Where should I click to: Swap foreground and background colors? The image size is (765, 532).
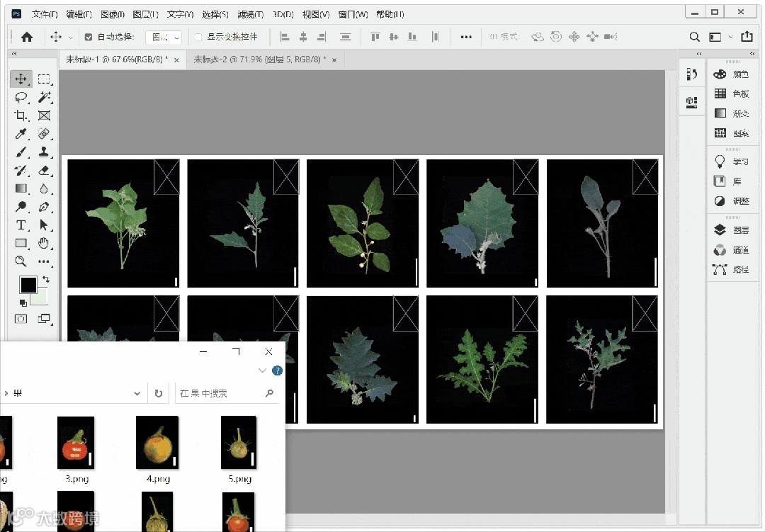[46, 279]
